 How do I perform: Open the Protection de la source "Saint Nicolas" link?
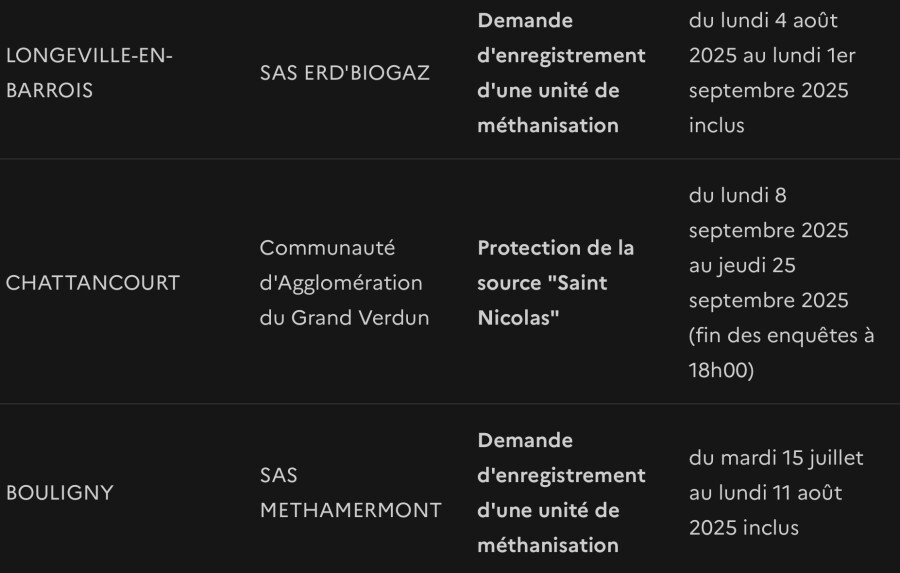click(556, 283)
